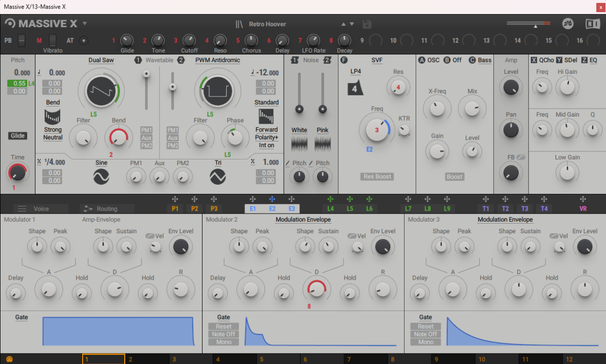Click the master output volume slider
This screenshot has height=364, width=606.
pyautogui.click(x=529, y=24)
